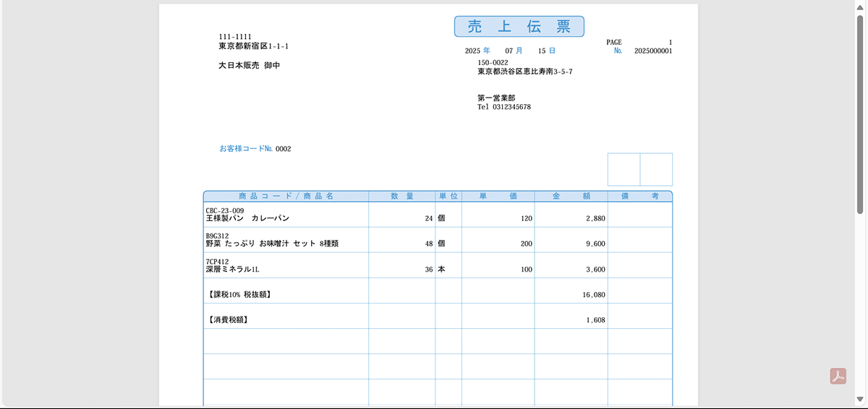Viewport: 868px width, 409px height.
Task: Select the 数量 column header
Action: (401, 196)
